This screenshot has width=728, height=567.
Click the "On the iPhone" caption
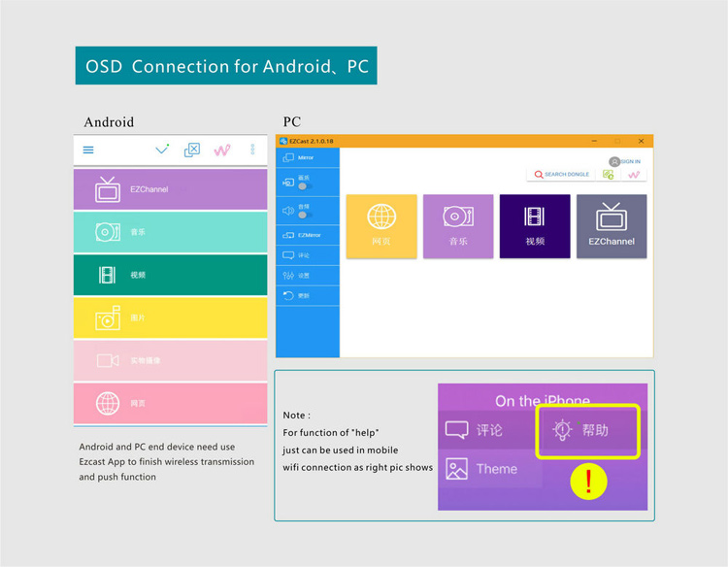[543, 400]
